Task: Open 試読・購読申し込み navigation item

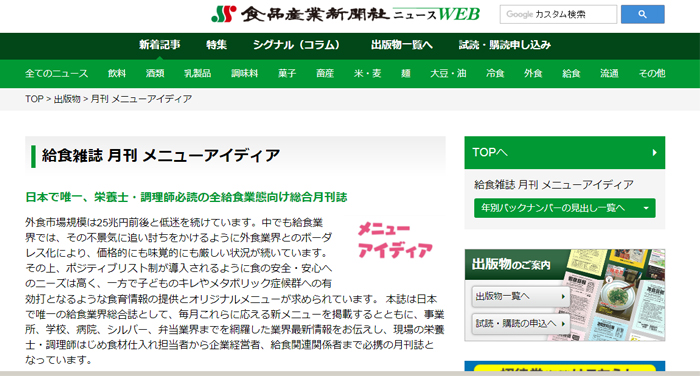Action: click(504, 45)
